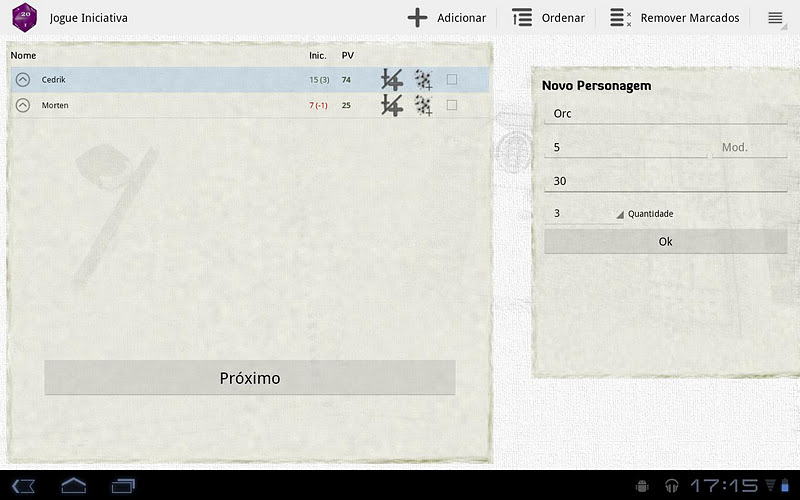Click the Jogue Iniciativa title
800x500 pixels.
[x=88, y=18]
